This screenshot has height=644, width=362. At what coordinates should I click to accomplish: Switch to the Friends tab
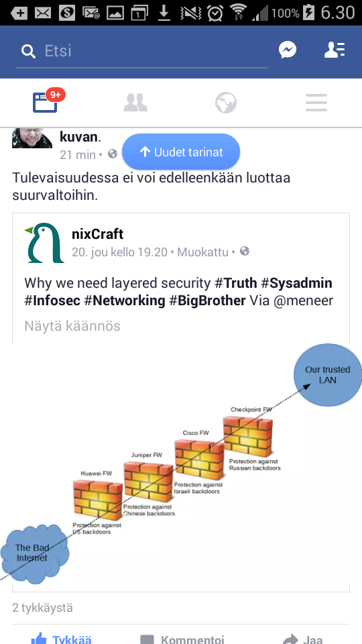[x=135, y=103]
